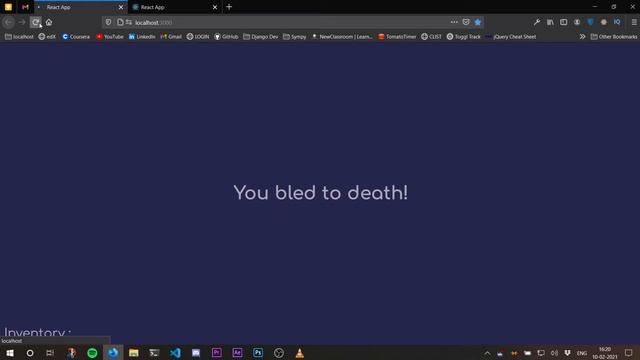Viewport: 640px width, 360px height.
Task: Open the Coursera bookmark
Action: tap(76, 37)
